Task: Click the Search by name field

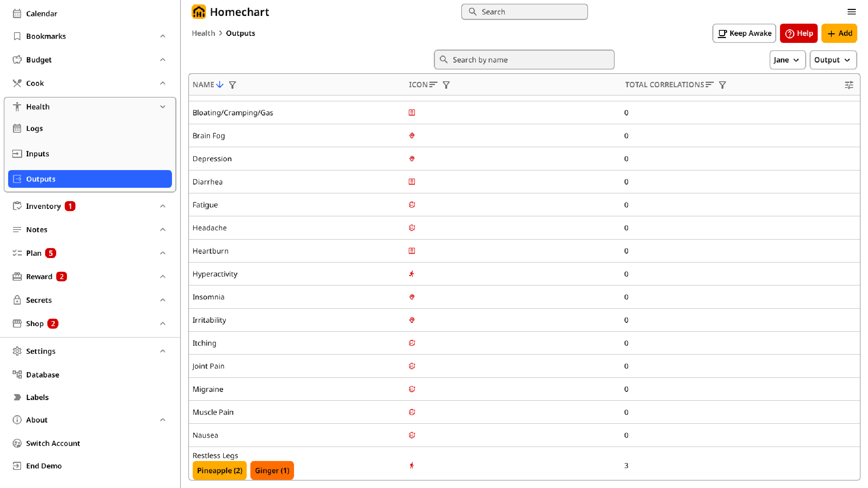Action: tap(524, 60)
